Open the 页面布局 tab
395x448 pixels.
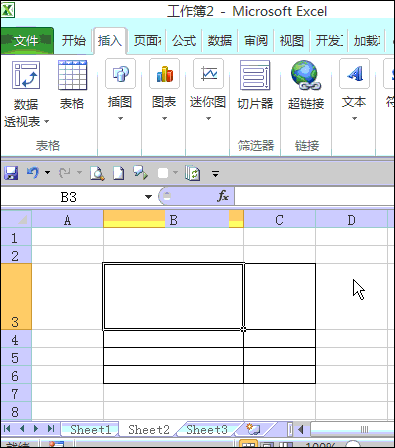147,41
